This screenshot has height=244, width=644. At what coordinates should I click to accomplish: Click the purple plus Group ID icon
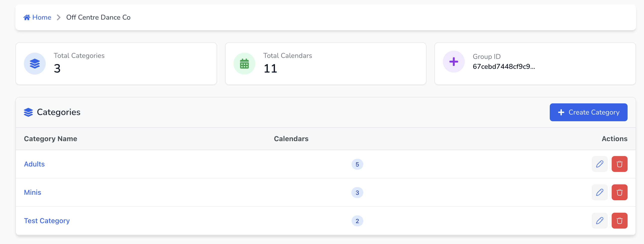point(454,62)
